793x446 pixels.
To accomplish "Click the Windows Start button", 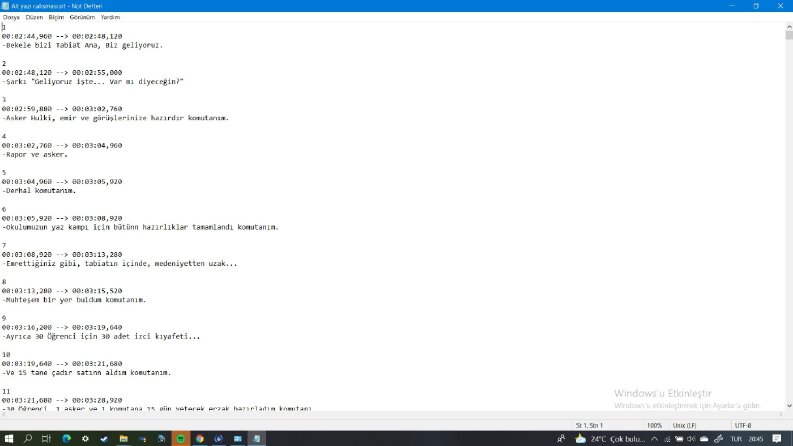I will 9,438.
